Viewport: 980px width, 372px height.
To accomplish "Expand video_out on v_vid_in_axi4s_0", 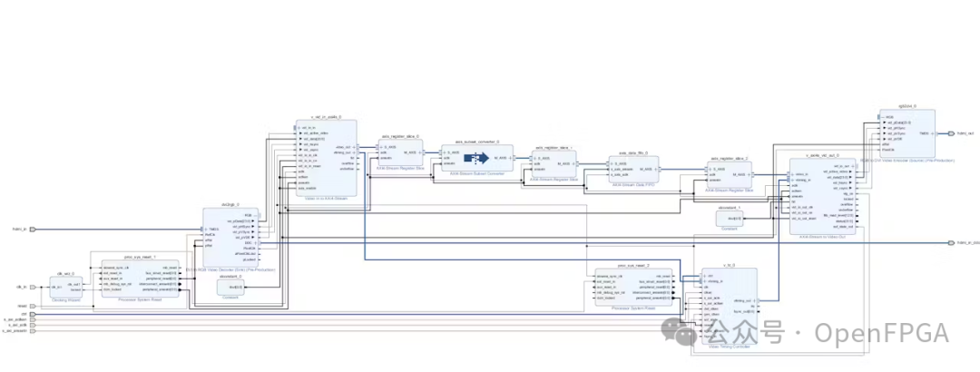I will tap(355, 148).
